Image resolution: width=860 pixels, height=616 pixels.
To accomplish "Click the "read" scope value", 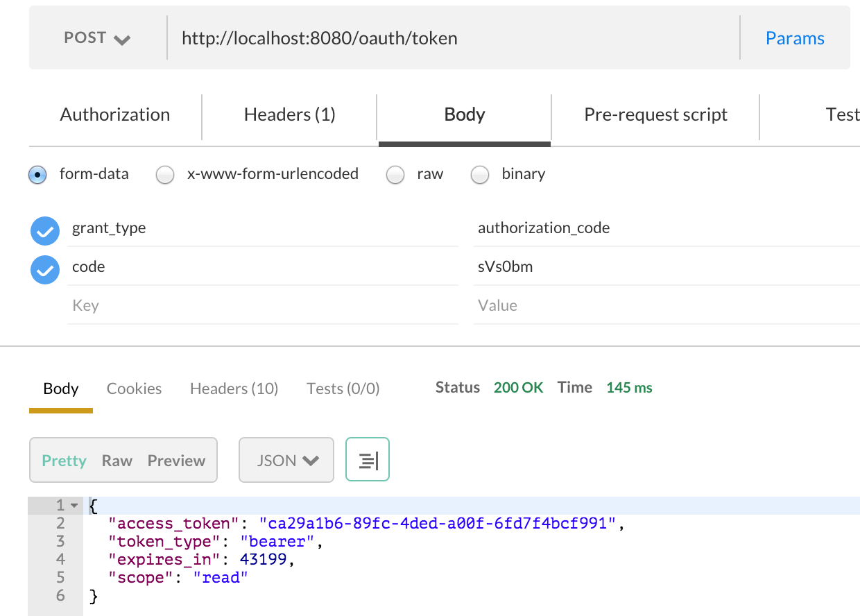I will 221,577.
